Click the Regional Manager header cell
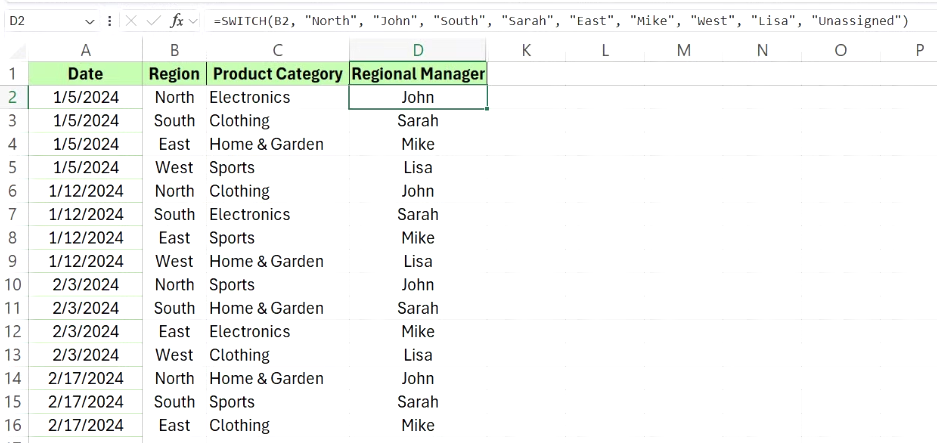Viewport: 937px width, 443px height. coord(418,74)
